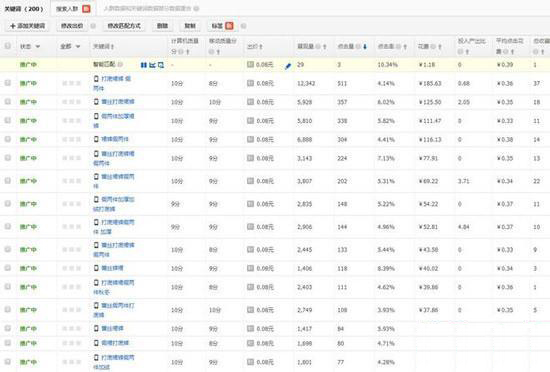Click mobile phone icon in 1,417 impressions row
This screenshot has height=372, width=550.
click(x=96, y=329)
